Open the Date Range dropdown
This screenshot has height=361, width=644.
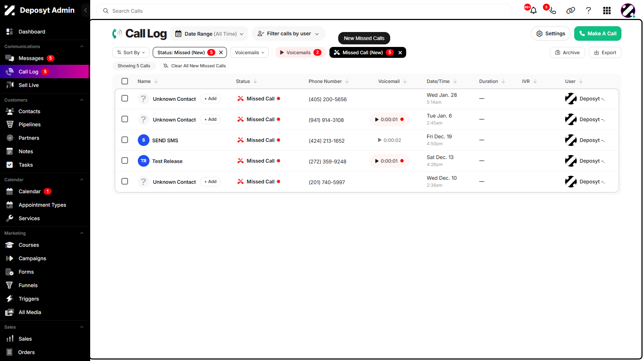209,33
